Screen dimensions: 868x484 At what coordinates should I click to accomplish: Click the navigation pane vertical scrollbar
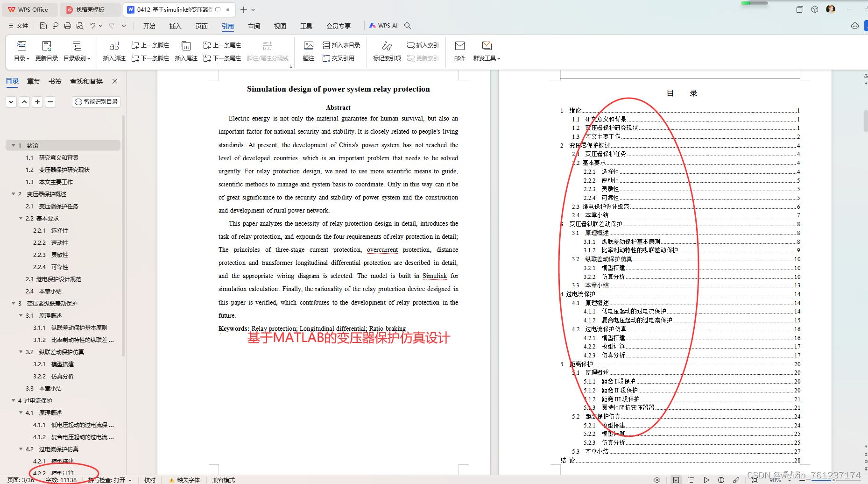coord(123,236)
